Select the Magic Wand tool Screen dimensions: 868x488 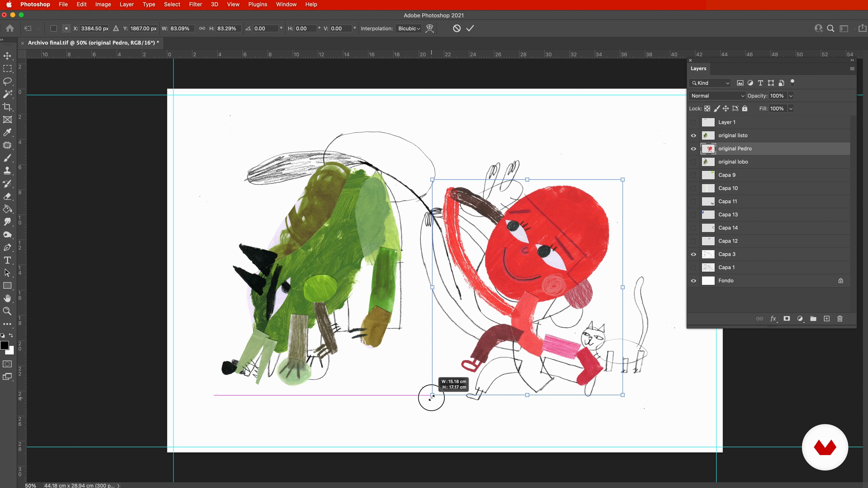point(7,94)
